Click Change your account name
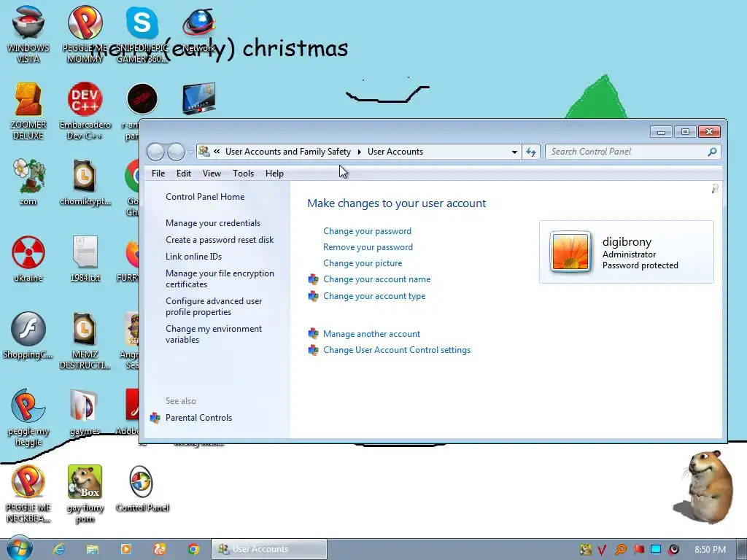Image resolution: width=747 pixels, height=560 pixels. [377, 279]
